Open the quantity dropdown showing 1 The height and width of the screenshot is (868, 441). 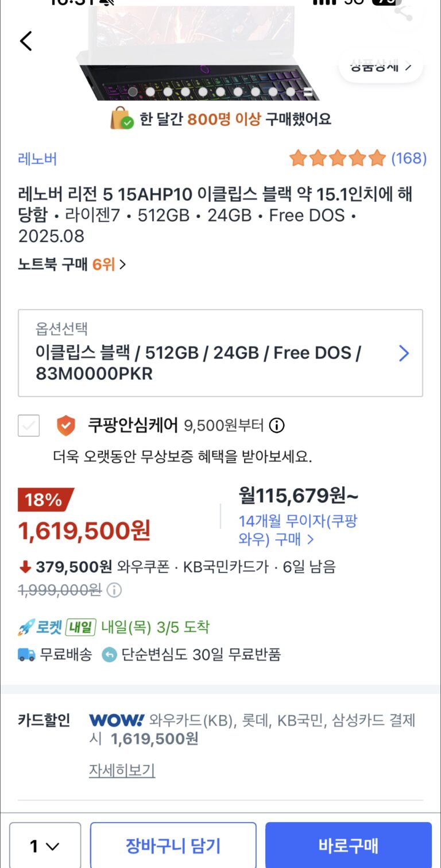pyautogui.click(x=45, y=846)
